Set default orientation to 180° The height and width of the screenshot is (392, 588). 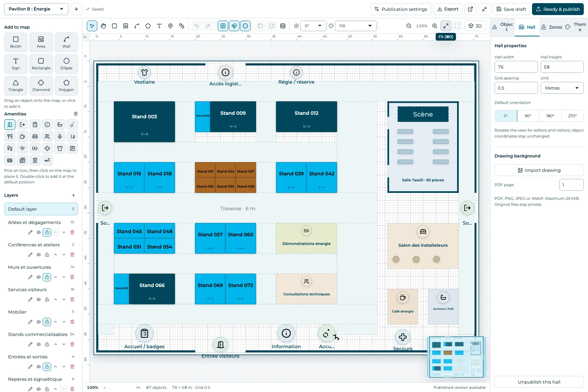550,116
